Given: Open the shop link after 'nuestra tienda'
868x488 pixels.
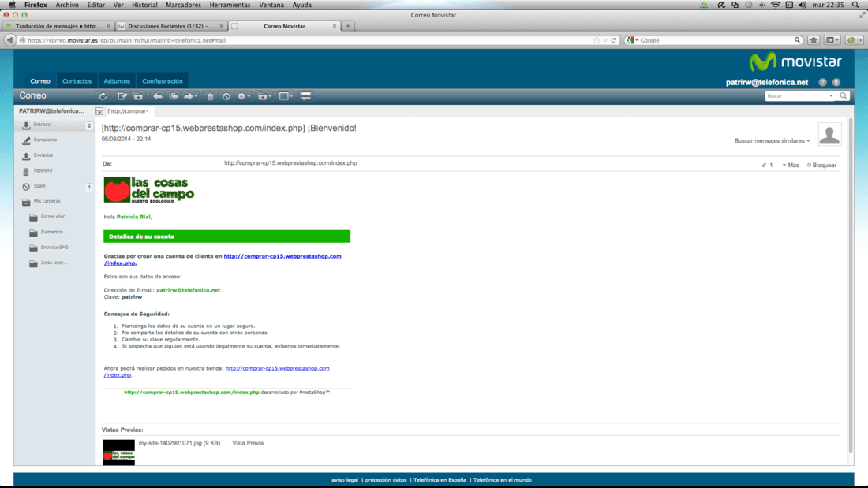Looking at the screenshot, I should coord(277,368).
